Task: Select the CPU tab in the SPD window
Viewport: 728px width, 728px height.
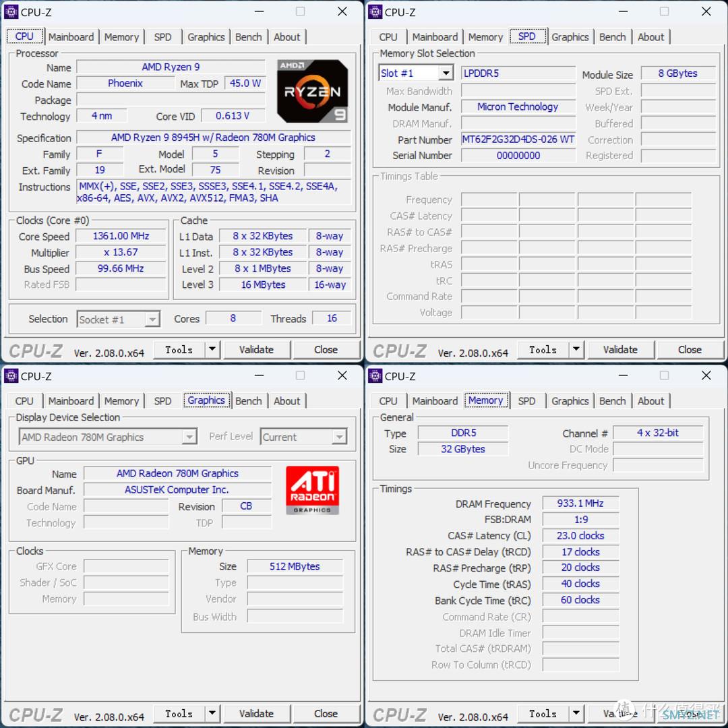Action: pos(388,37)
